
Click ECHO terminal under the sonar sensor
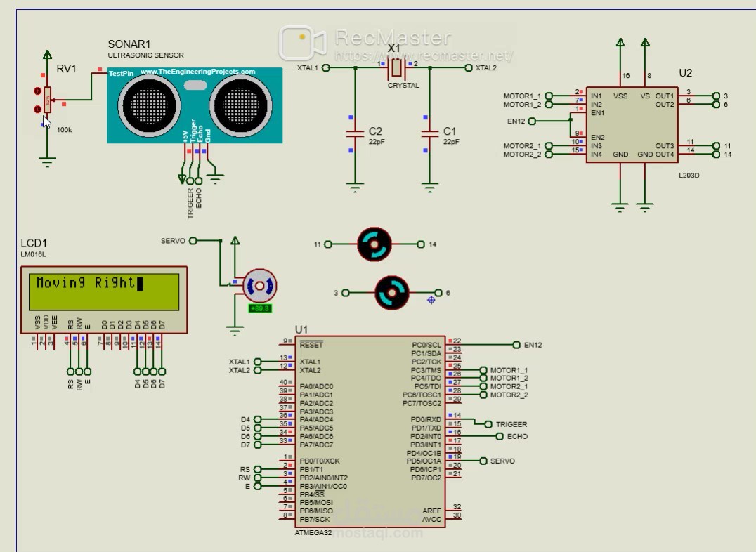198,181
